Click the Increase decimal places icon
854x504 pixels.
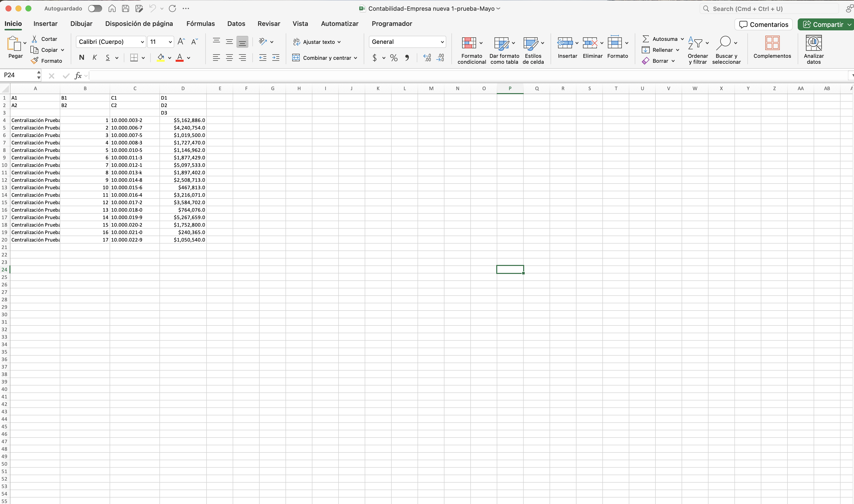427,58
